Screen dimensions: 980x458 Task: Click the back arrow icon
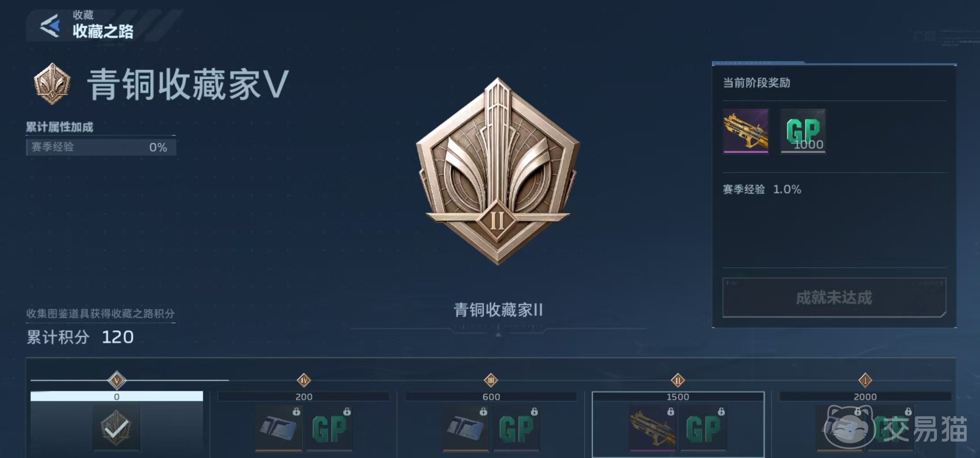coord(50,26)
